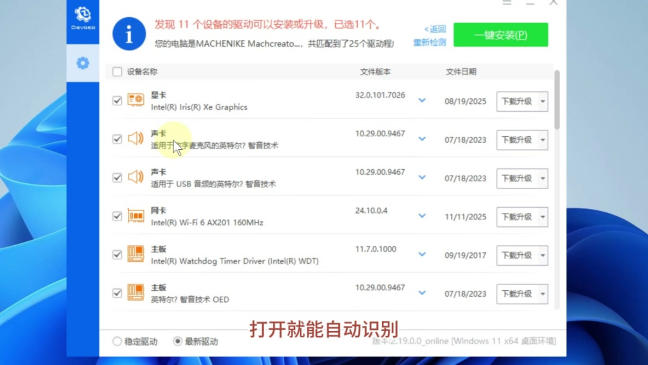Uncheck the Intel Watchdog Timer Driver row

tap(117, 255)
